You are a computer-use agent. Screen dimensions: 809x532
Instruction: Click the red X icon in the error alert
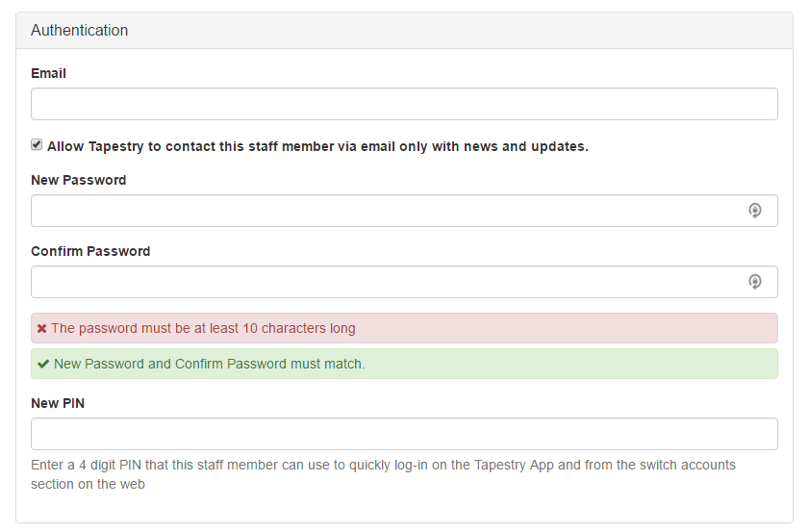41,329
